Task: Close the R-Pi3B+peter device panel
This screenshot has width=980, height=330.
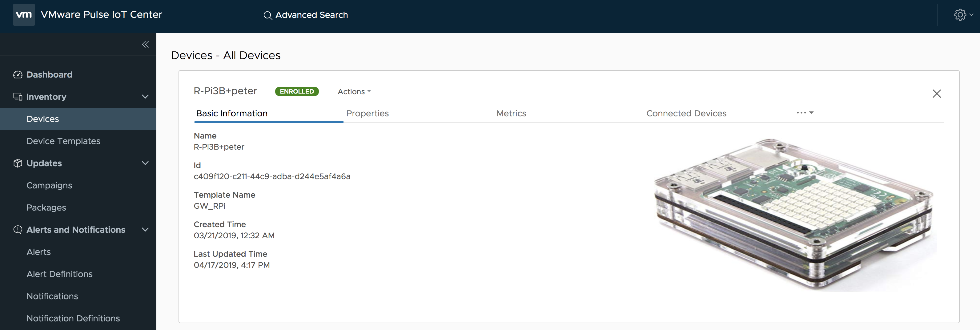Action: [936, 94]
